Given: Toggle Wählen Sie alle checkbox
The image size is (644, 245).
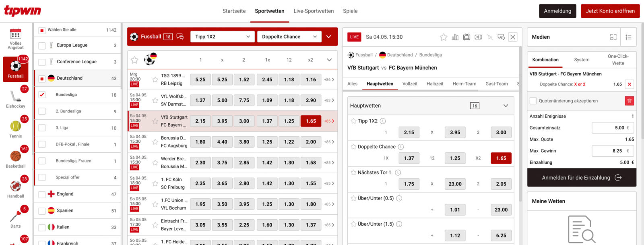Looking at the screenshot, I should pyautogui.click(x=42, y=30).
